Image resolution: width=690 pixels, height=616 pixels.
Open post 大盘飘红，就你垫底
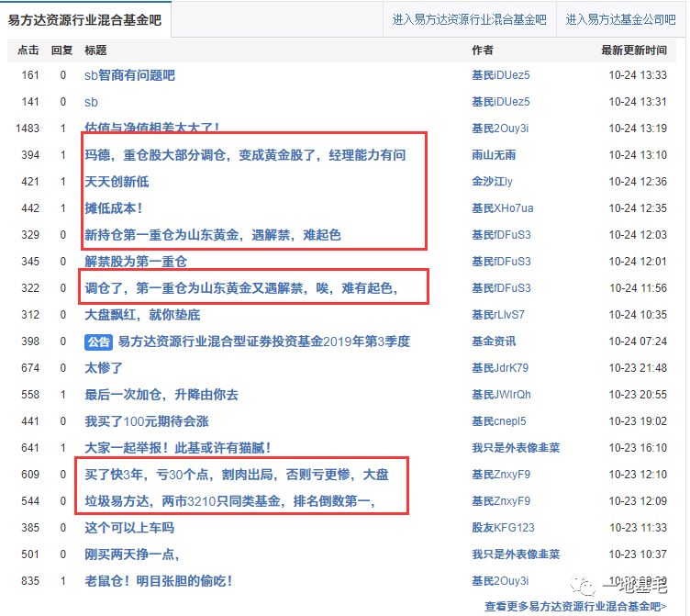click(142, 315)
